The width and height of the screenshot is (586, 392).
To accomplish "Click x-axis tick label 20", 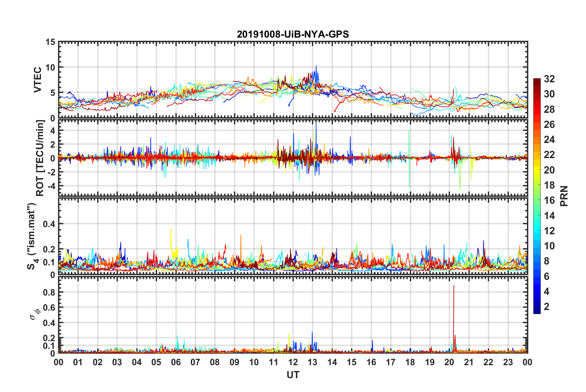I will (x=449, y=362).
